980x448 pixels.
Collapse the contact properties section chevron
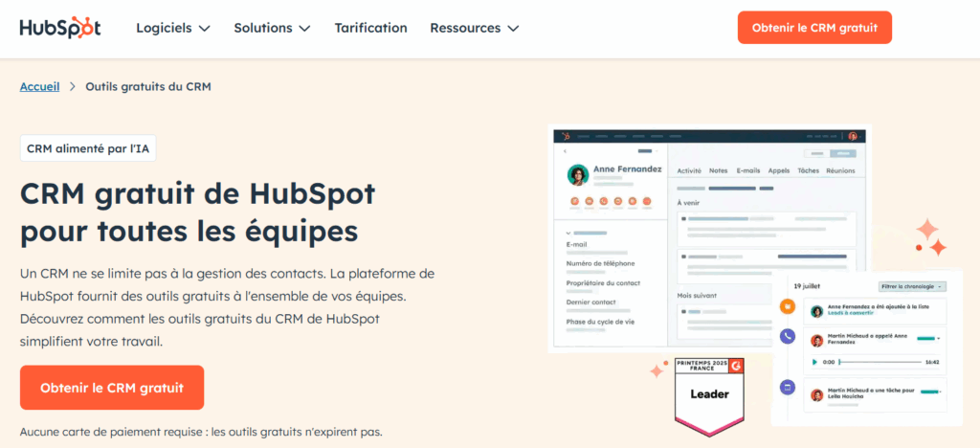coord(568,233)
